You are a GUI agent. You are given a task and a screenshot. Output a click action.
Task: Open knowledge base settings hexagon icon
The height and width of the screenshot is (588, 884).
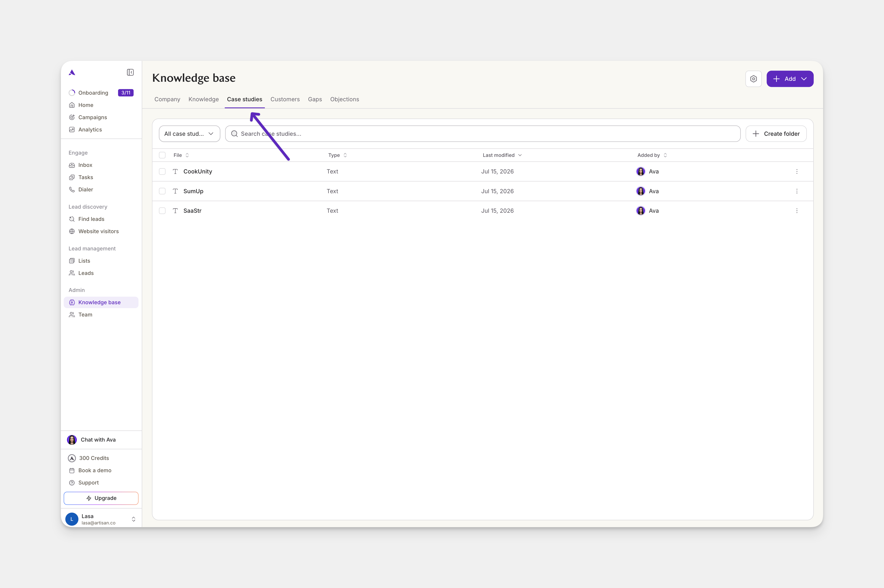click(753, 79)
